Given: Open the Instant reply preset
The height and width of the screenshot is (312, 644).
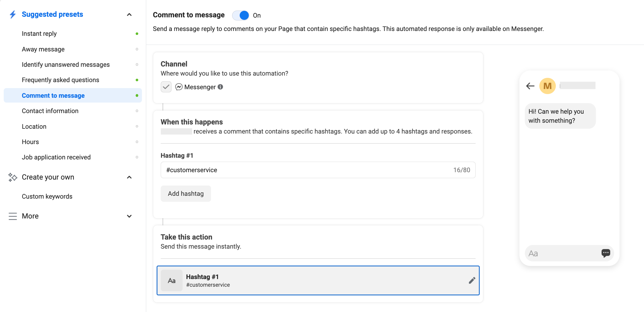Looking at the screenshot, I should (x=39, y=34).
